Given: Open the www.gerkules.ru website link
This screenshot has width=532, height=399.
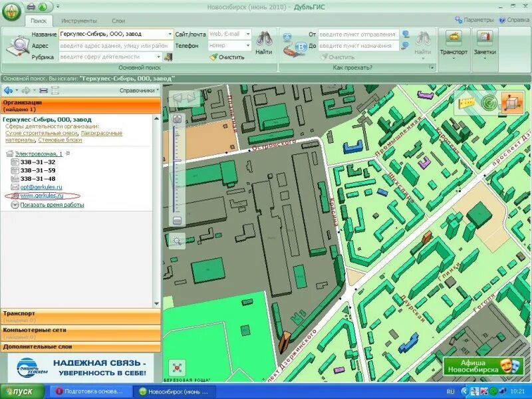Looking at the screenshot, I should pos(42,196).
